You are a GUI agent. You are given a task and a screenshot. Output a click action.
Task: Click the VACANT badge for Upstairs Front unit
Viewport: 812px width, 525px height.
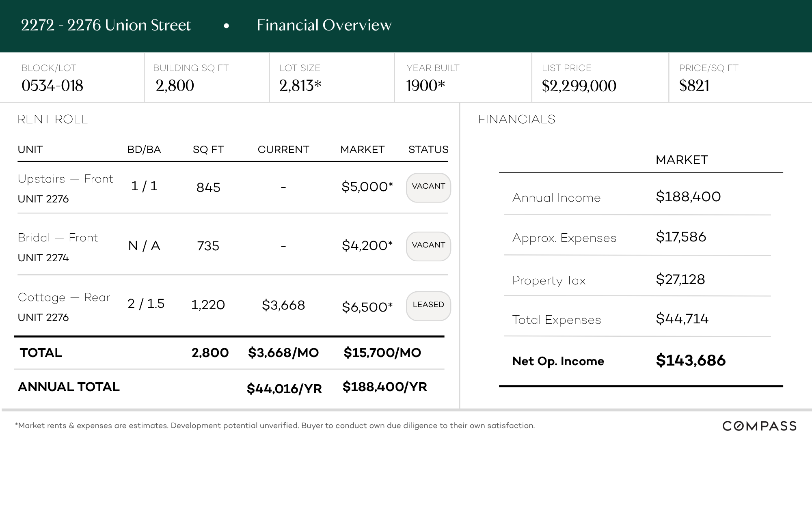pos(428,187)
